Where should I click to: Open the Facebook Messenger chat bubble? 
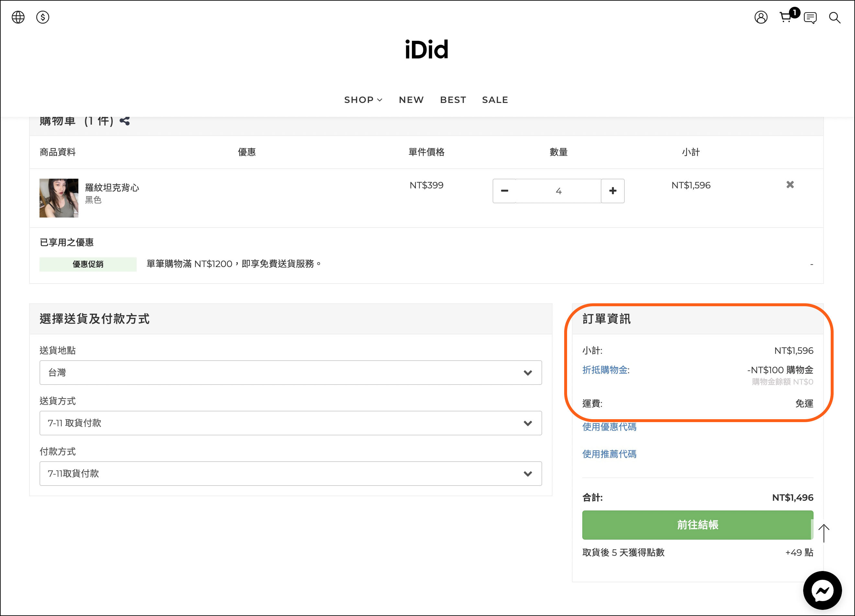tap(822, 590)
